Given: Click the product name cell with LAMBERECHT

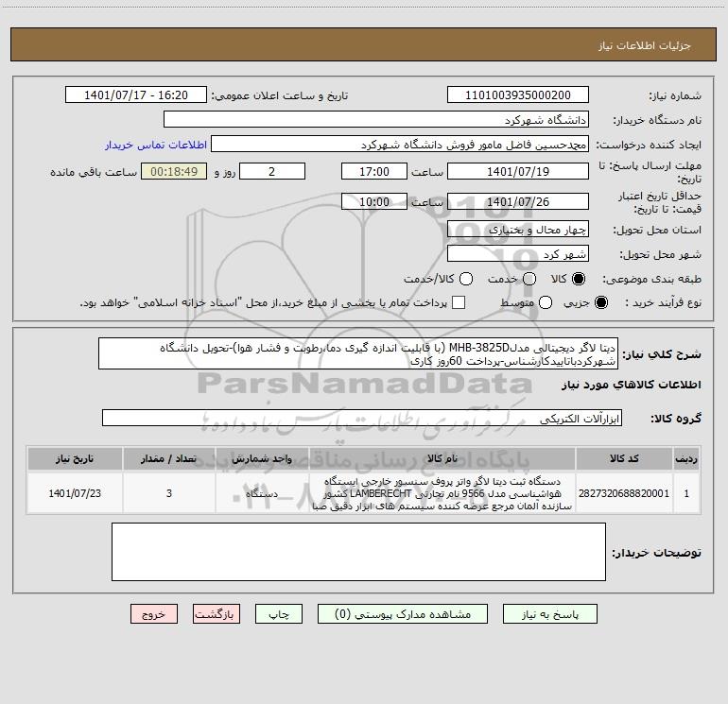Looking at the screenshot, I should 442,493.
